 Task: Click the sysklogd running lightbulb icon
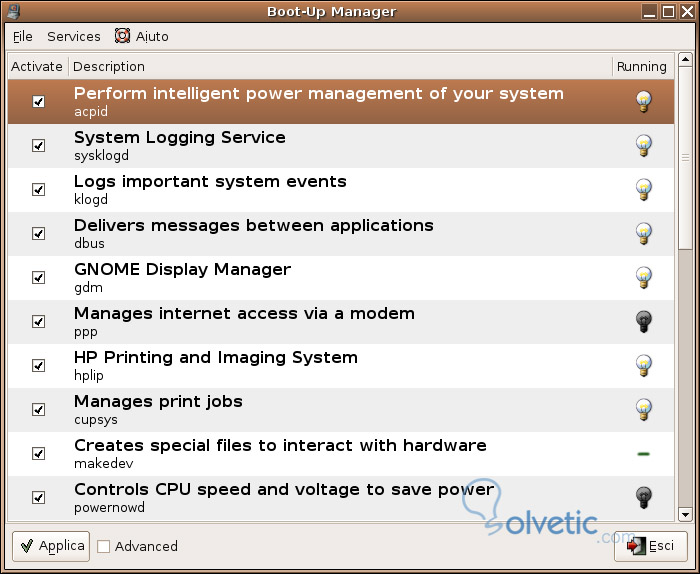(643, 146)
